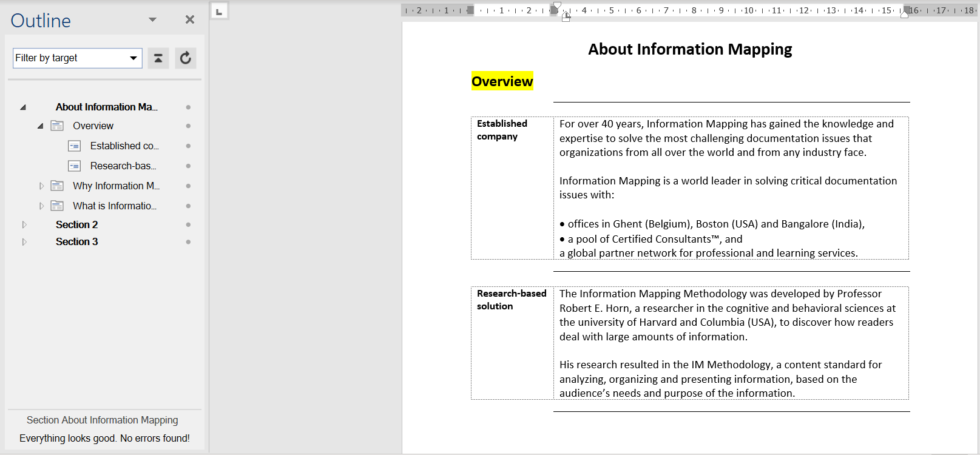The image size is (980, 455).
Task: Expand the What is Informatio... node
Action: [41, 206]
